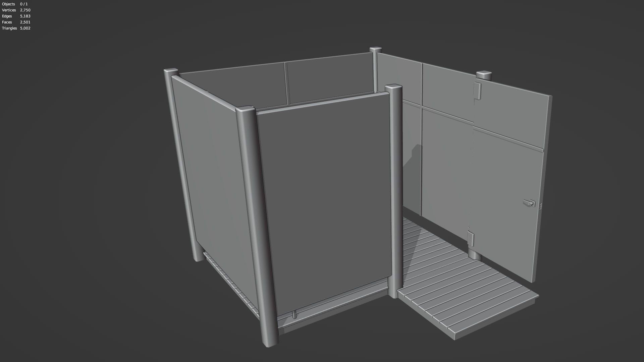Click the Vertices 2,750 statistic
Screen dimensions: 644x362
point(16,10)
